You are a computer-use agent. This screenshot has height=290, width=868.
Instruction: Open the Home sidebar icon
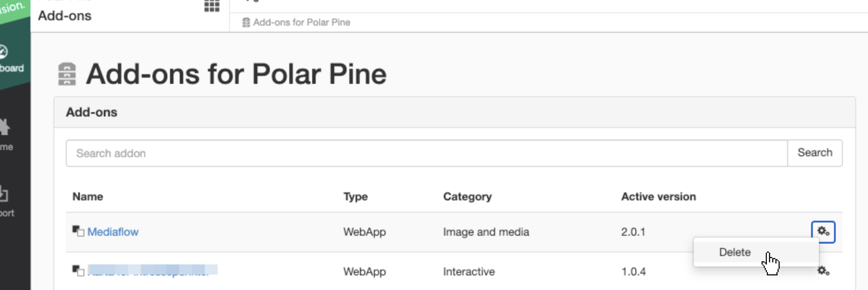point(5,135)
